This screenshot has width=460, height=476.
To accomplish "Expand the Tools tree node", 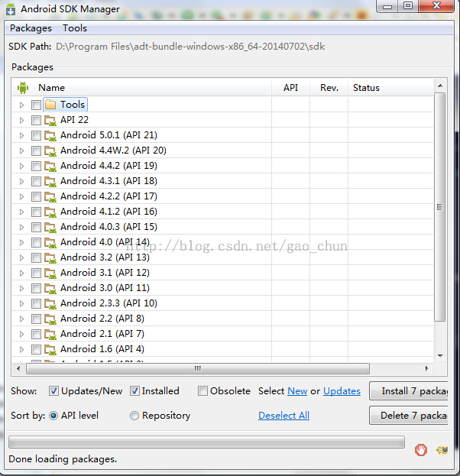I will point(21,105).
